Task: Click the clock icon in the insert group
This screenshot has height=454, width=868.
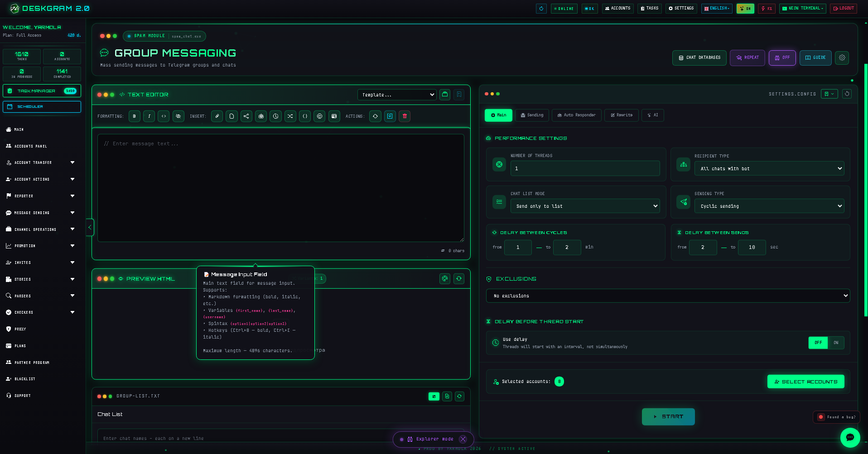Action: click(275, 116)
